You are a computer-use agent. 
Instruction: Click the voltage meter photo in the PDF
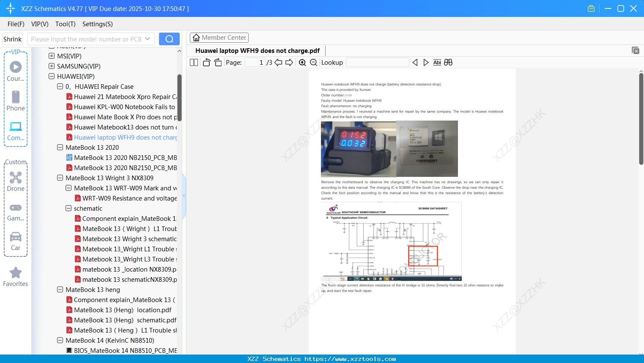pos(359,149)
